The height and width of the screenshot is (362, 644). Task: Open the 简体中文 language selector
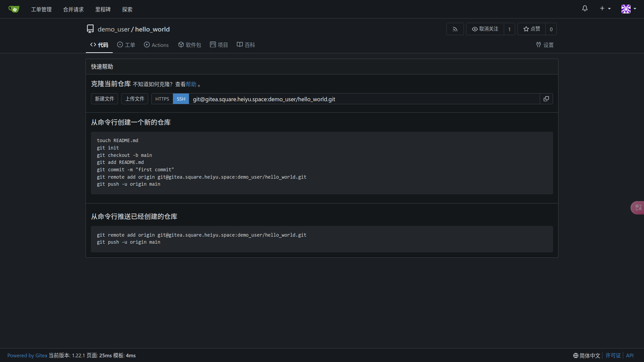pyautogui.click(x=587, y=356)
